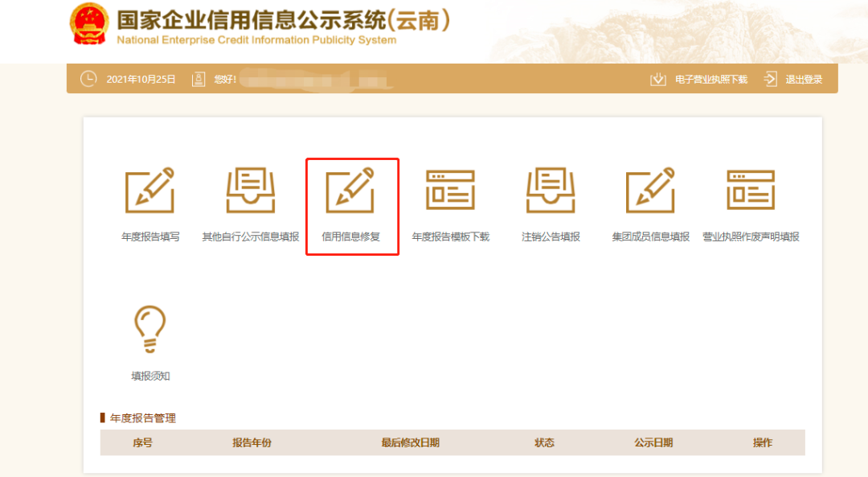The width and height of the screenshot is (868, 477).
Task: Open the 营业执照作废声明填报 icon
Action: (x=751, y=191)
